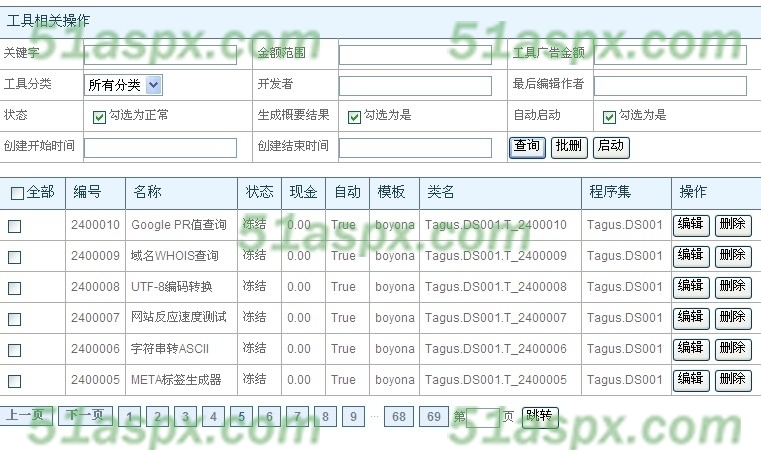Click the 关键字 keyword input field
761x470 pixels.
click(x=160, y=55)
